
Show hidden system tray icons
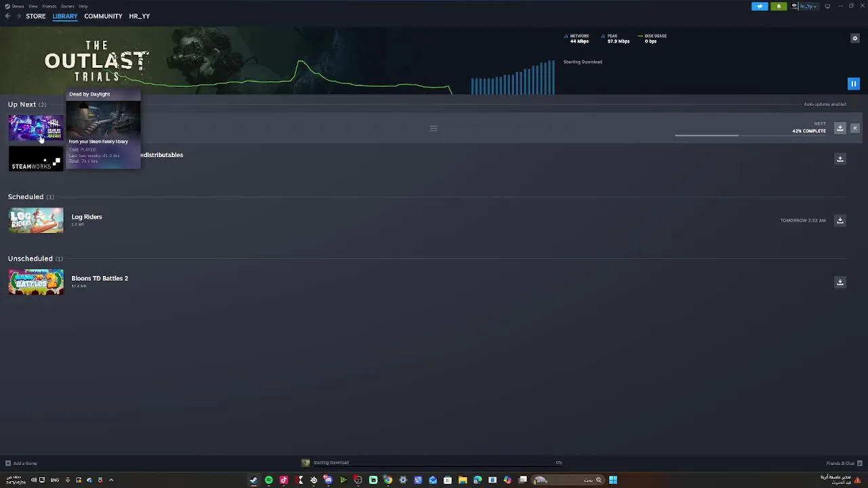point(111,480)
